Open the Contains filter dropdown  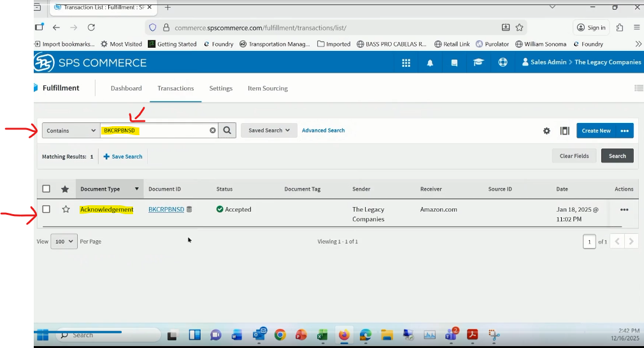point(71,130)
